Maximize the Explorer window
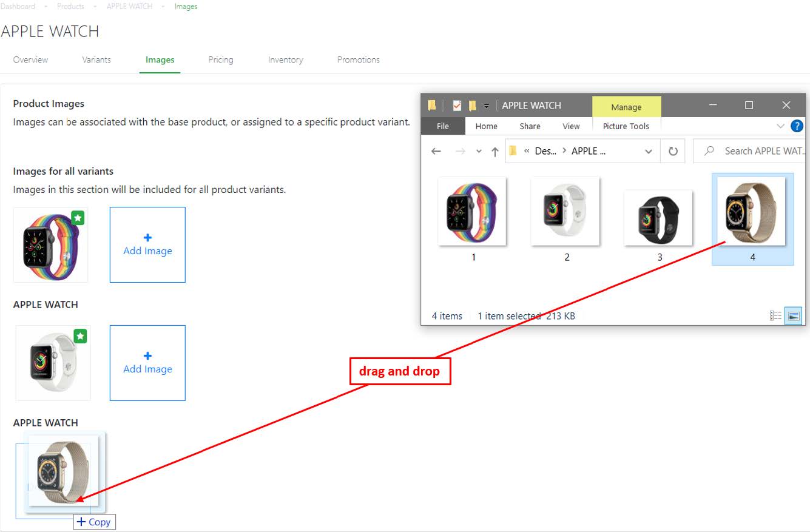The height and width of the screenshot is (532, 810). click(749, 105)
